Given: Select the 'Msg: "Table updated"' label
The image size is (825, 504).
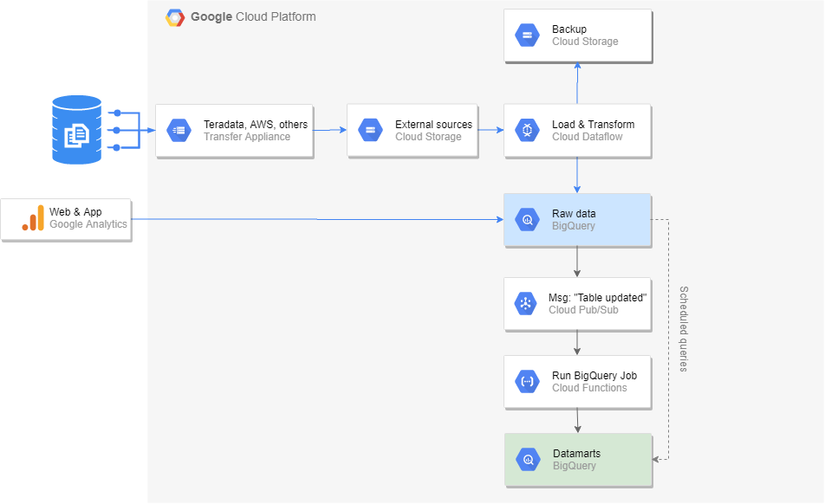Looking at the screenshot, I should [x=598, y=298].
